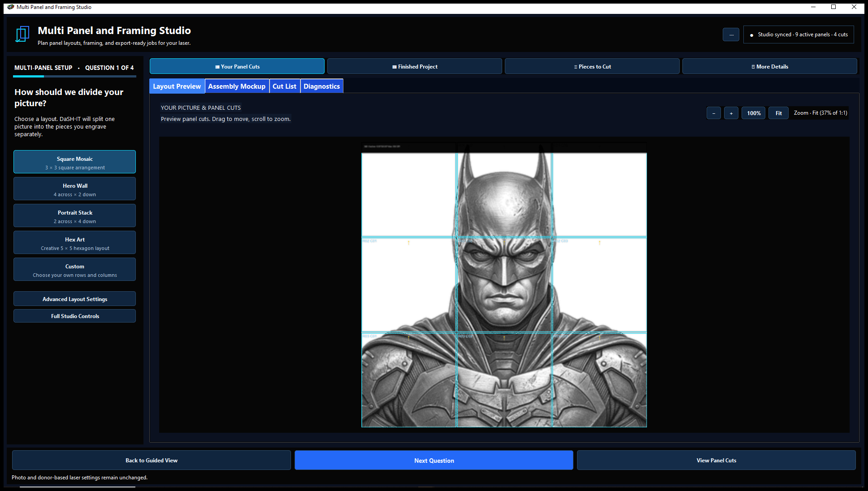Click the studio logo icon in header
868x491 pixels.
coord(22,34)
